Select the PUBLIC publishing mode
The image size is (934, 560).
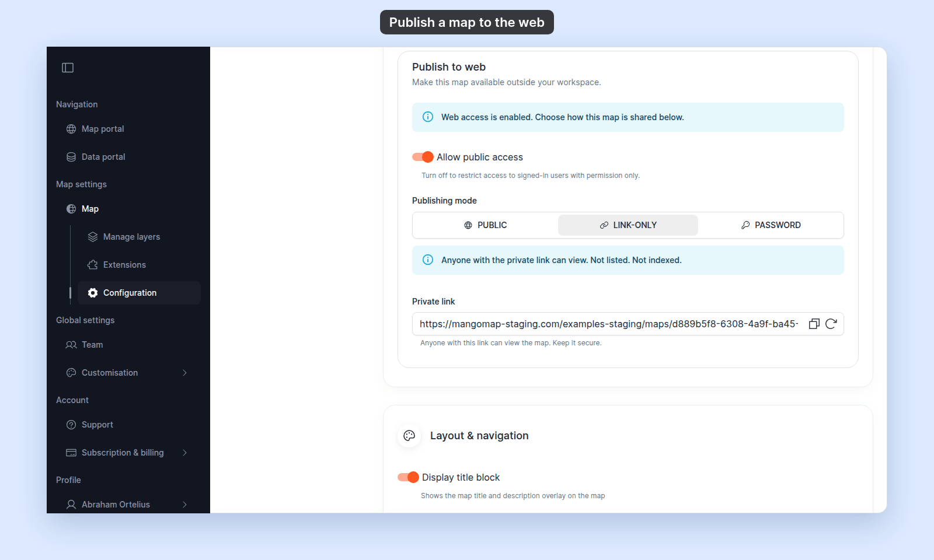click(x=485, y=225)
